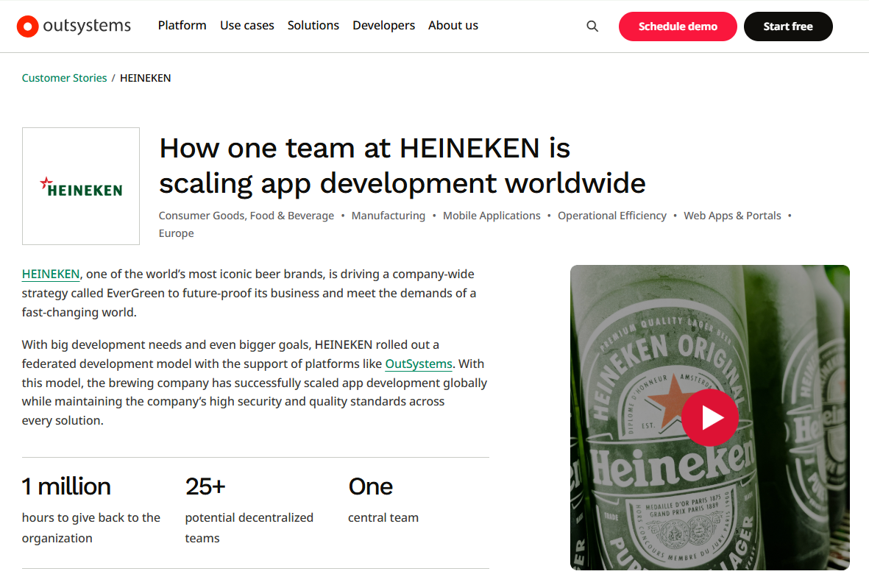
Task: Click the HEINEKEN logo image
Action: (x=81, y=186)
